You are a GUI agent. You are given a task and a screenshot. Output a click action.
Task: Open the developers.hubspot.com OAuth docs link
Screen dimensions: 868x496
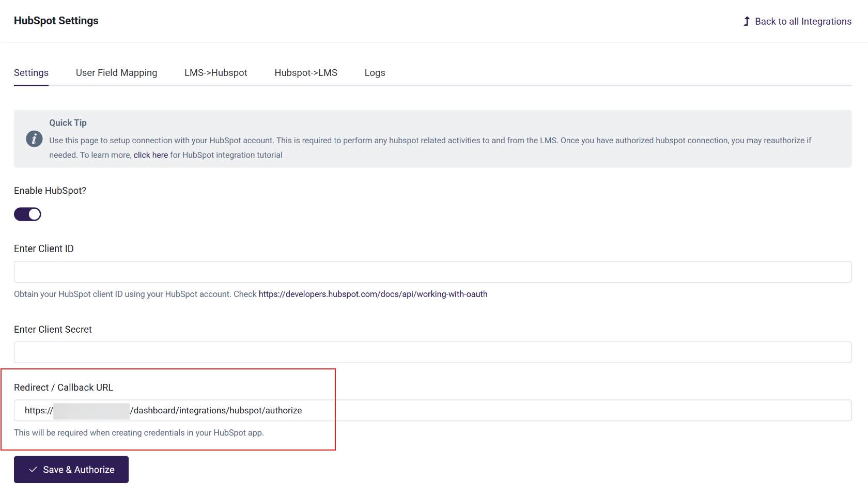pyautogui.click(x=373, y=294)
